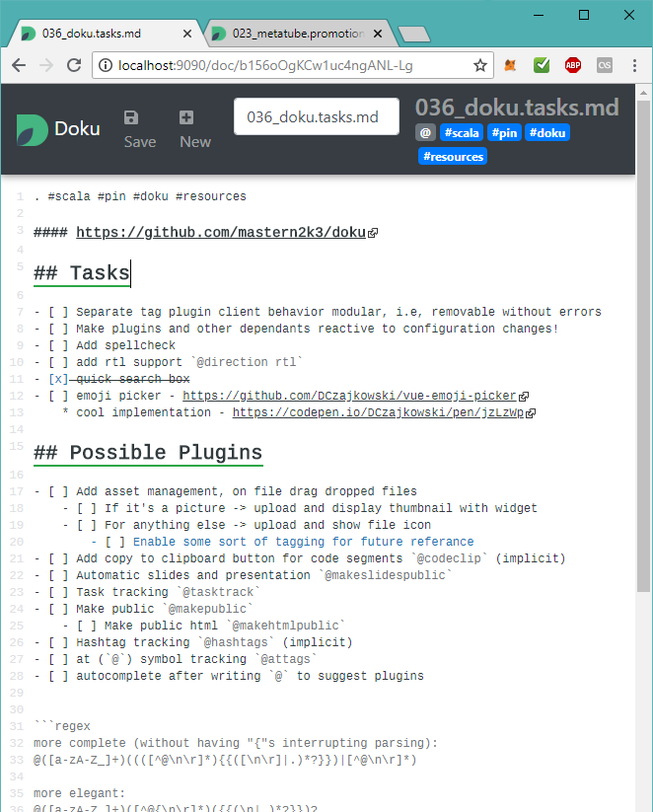653x812 pixels.
Task: Check the 'Make plugins and other dependants' box
Action: coord(58,329)
